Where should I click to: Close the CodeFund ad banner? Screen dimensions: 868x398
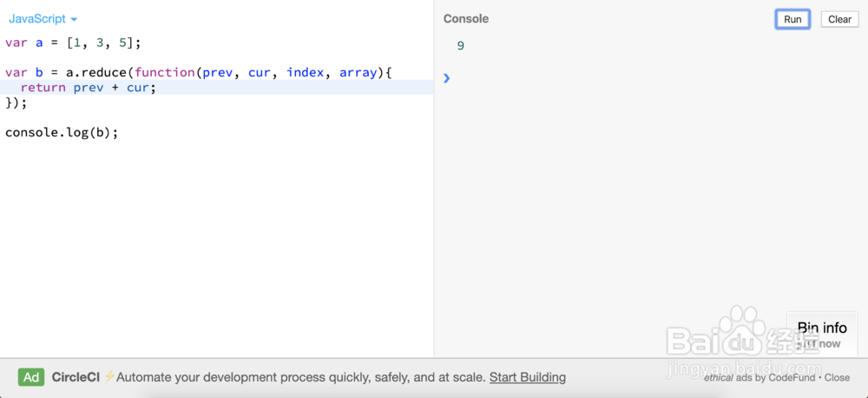(837, 378)
